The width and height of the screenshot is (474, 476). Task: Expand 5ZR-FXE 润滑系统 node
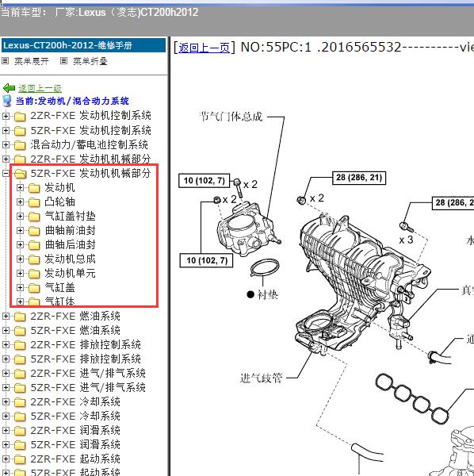(x=6, y=445)
